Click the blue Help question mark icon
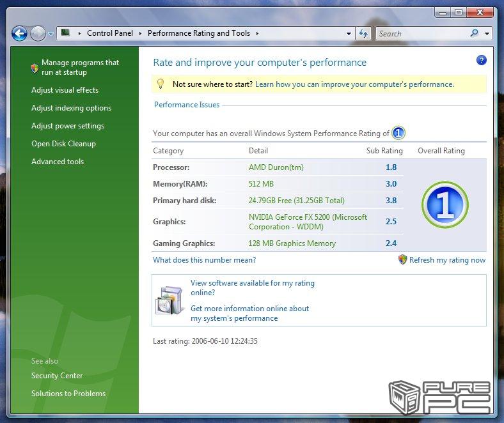 [482, 60]
